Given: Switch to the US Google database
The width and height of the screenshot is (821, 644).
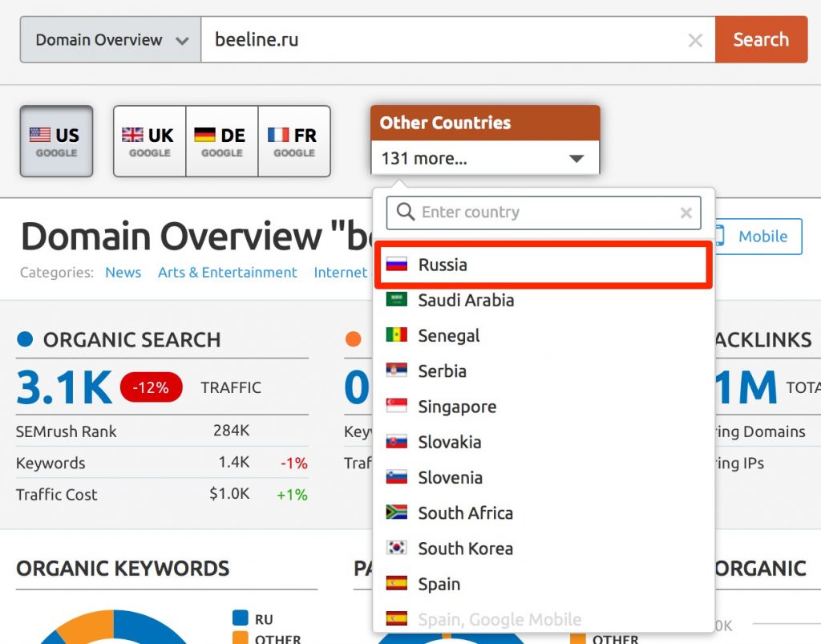Looking at the screenshot, I should pos(57,141).
